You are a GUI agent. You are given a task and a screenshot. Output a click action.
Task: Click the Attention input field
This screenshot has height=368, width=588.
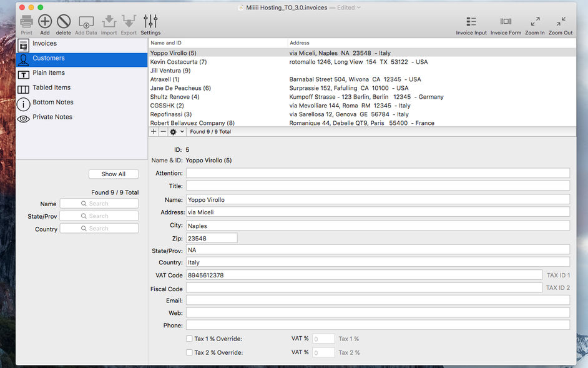[x=378, y=173]
